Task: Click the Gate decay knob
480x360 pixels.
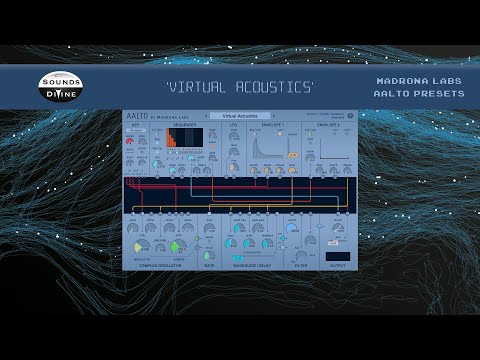Action: click(x=209, y=256)
